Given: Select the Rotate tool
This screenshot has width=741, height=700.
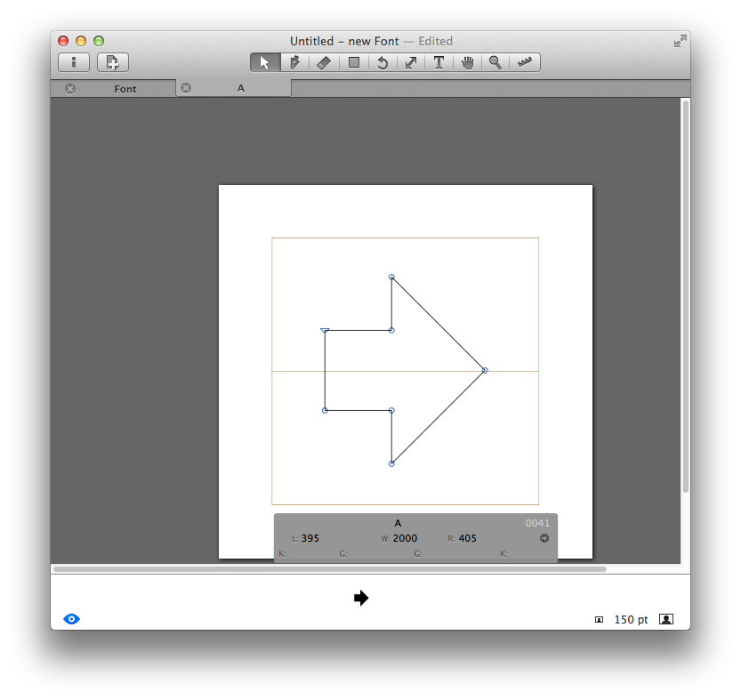Looking at the screenshot, I should click(383, 62).
